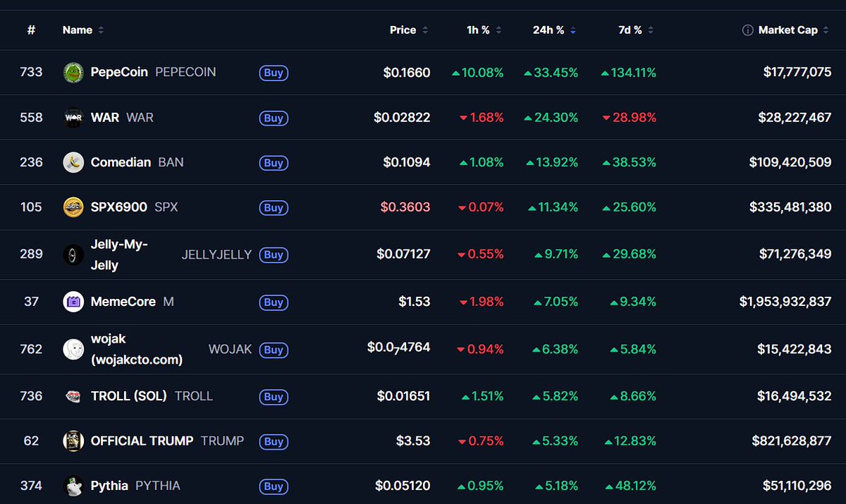The width and height of the screenshot is (846, 504).
Task: Click the Market Cap info icon
Action: (747, 30)
